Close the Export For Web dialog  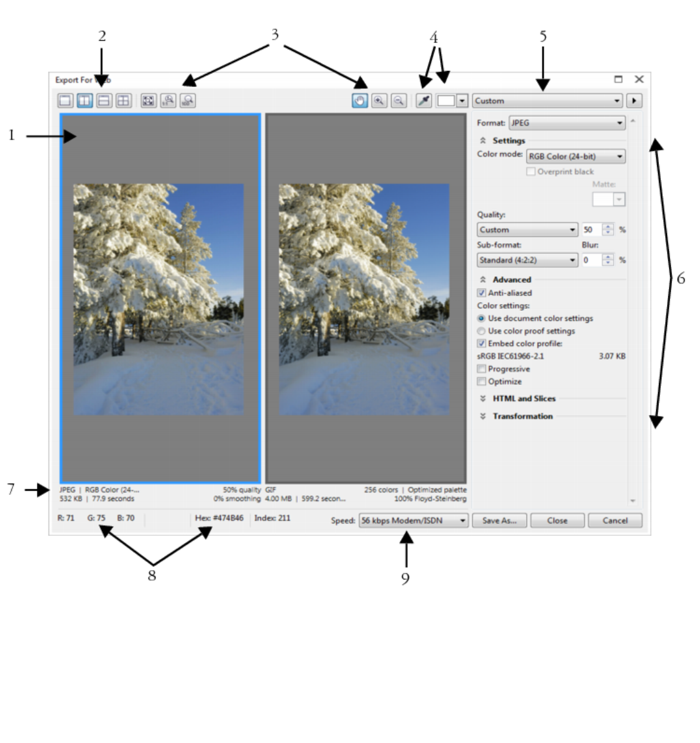click(x=639, y=79)
